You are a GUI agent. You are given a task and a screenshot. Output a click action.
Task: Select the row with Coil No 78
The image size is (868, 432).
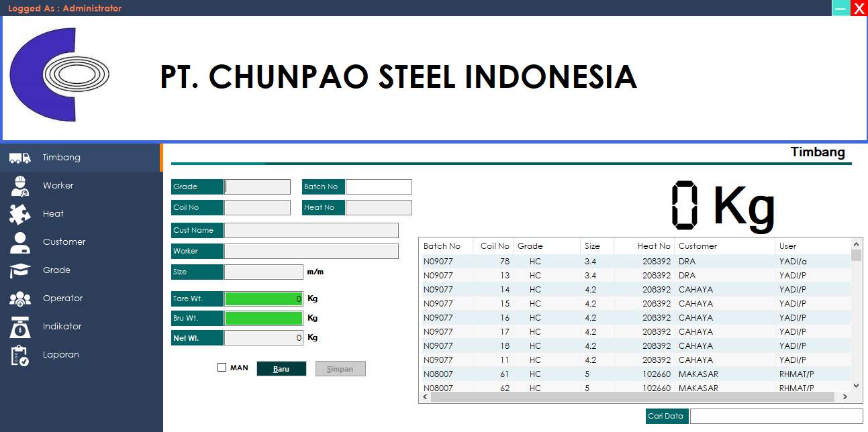[x=635, y=261]
